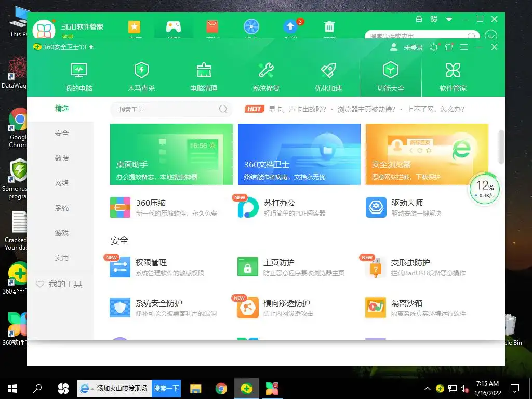Click the scrollbar in tools list
532x399 pixels.
pyautogui.click(x=500, y=147)
